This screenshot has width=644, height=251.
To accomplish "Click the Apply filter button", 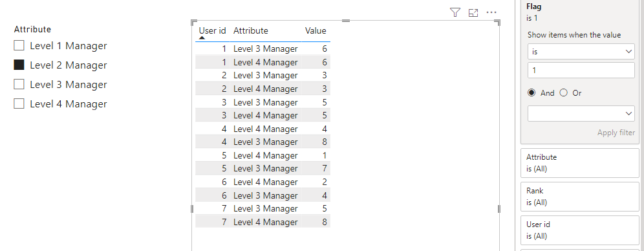I will click(x=616, y=133).
